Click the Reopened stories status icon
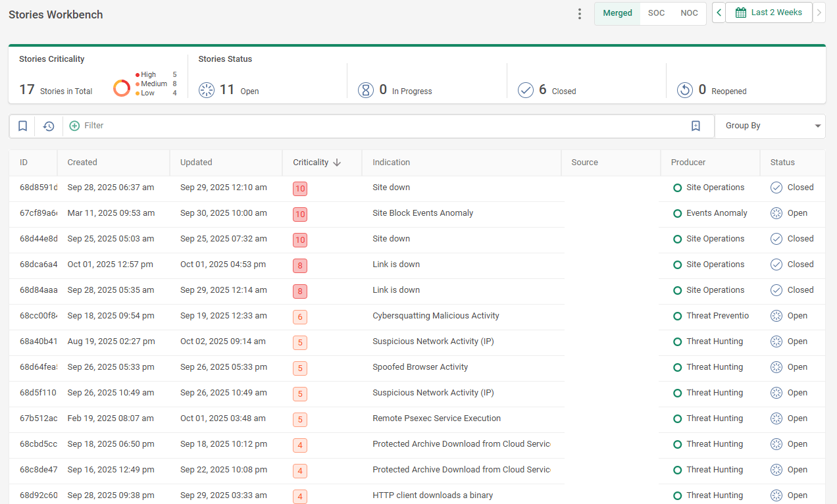The image size is (837, 504). (x=685, y=90)
